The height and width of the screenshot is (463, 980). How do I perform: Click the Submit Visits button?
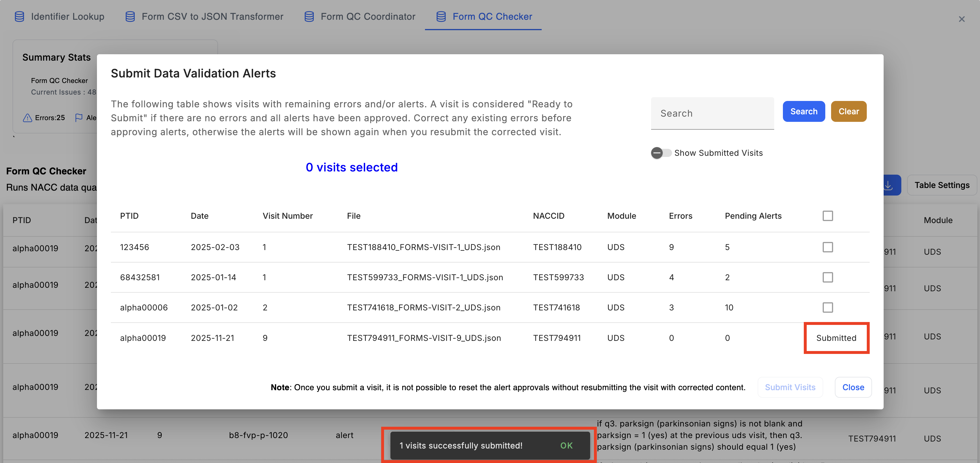pyautogui.click(x=790, y=387)
